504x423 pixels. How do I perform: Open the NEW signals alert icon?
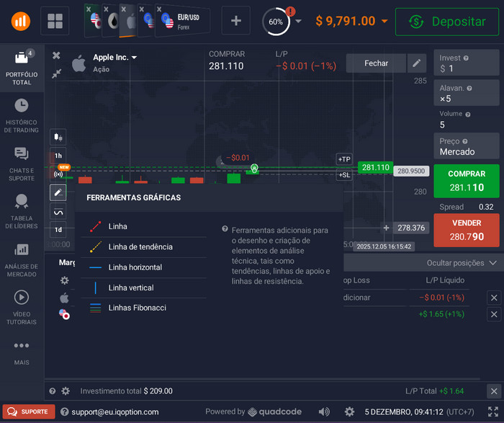tap(58, 174)
